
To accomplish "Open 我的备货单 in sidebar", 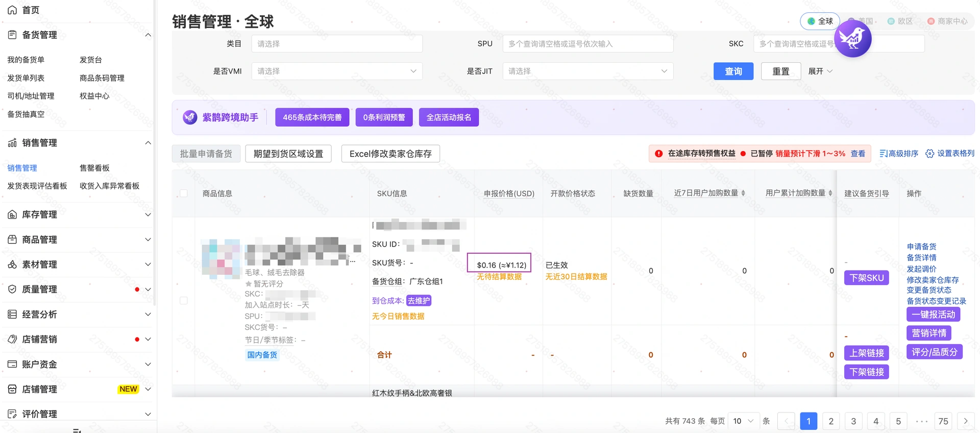I will click(26, 60).
